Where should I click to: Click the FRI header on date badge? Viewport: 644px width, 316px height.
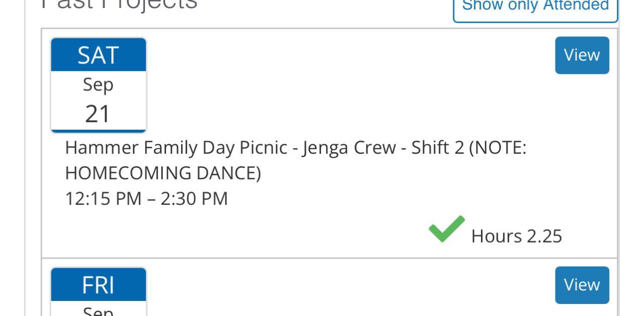click(x=98, y=285)
